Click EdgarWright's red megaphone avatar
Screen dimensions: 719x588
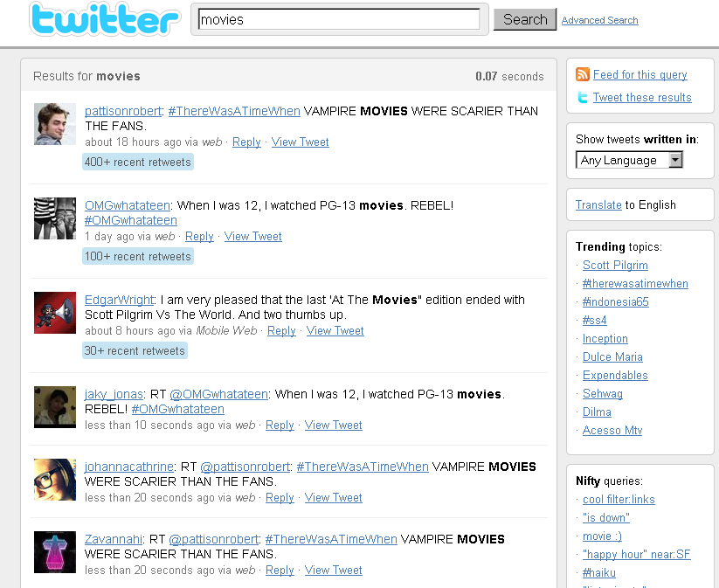point(55,313)
